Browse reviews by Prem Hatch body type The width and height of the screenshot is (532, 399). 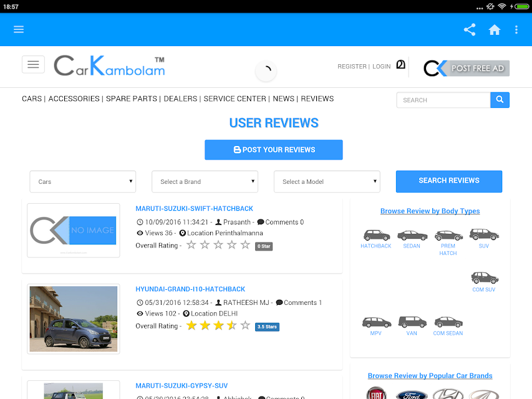point(448,243)
